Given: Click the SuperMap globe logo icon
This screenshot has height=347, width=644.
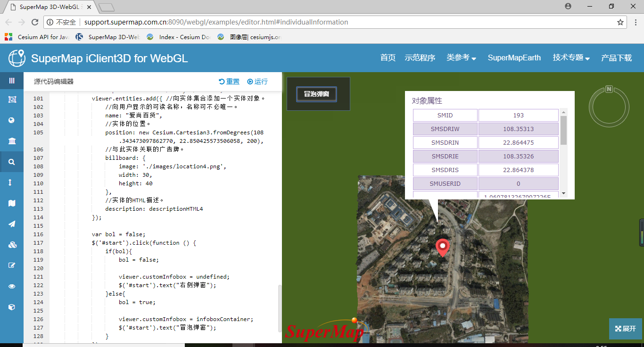Looking at the screenshot, I should [17, 58].
